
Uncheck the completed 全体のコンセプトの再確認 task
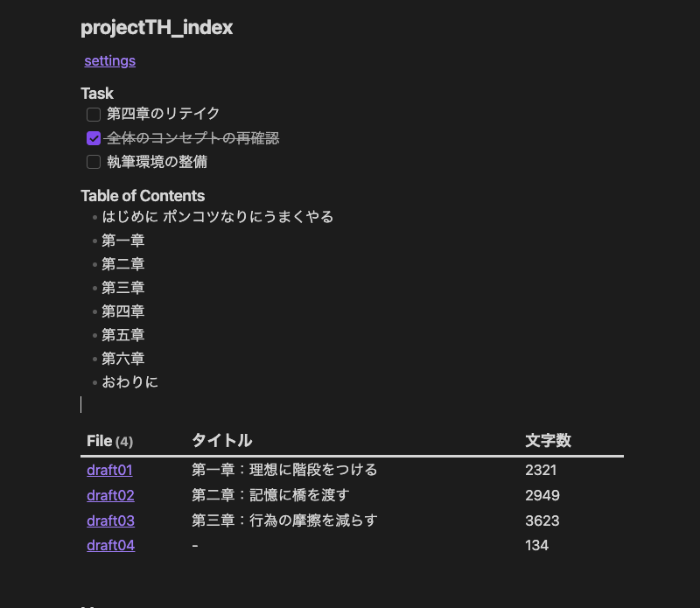[x=94, y=138]
